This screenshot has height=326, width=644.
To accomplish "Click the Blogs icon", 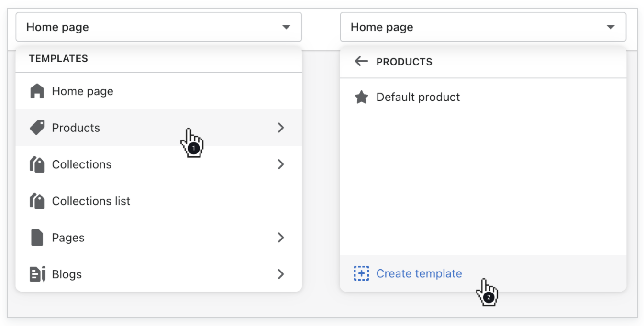I will click(37, 274).
